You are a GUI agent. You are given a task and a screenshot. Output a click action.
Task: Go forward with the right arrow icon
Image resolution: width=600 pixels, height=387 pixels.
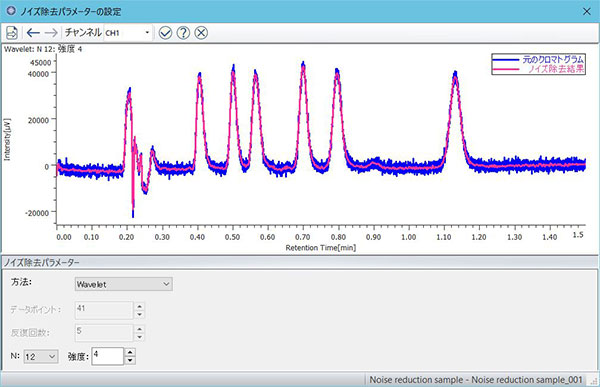[51, 33]
